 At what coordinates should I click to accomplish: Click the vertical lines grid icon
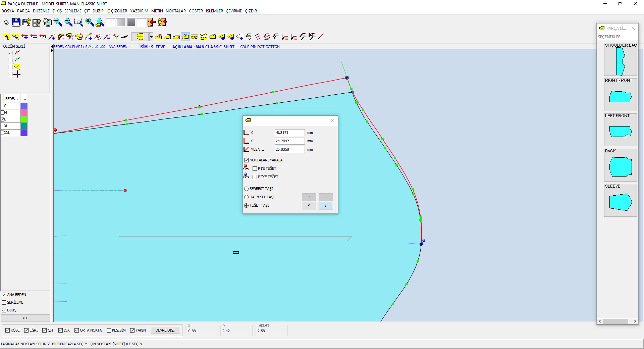click(x=121, y=22)
